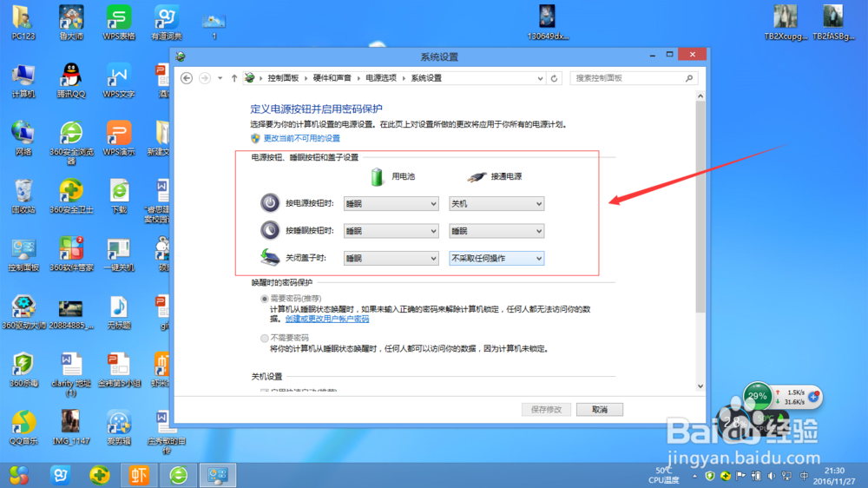
Task: Open plugged-in dropdown for 按电源按钮时
Action: 496,204
